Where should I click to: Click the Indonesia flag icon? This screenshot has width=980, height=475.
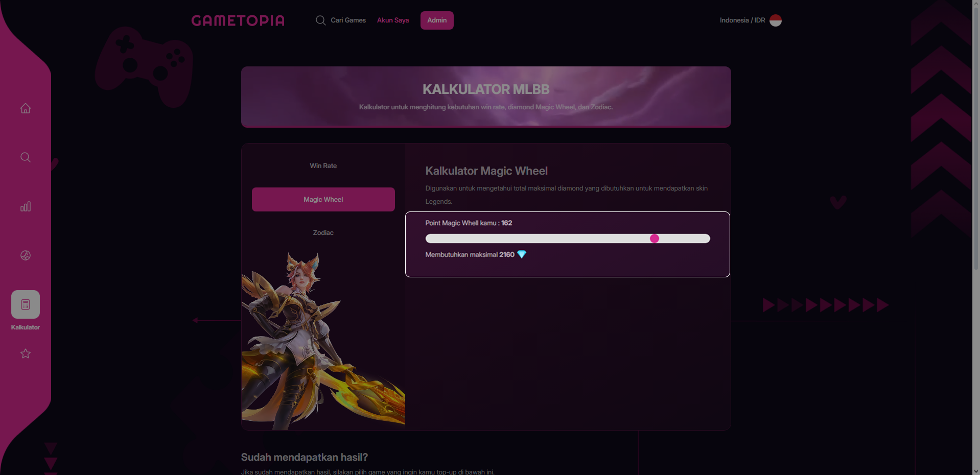(x=776, y=20)
